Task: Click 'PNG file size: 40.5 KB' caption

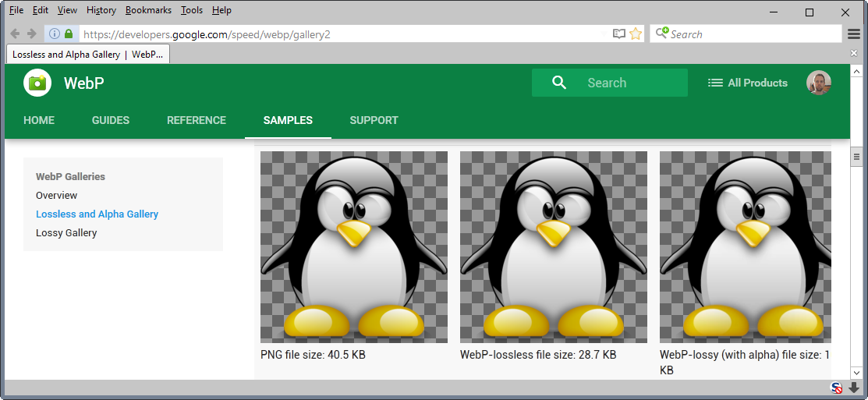Action: (313, 356)
